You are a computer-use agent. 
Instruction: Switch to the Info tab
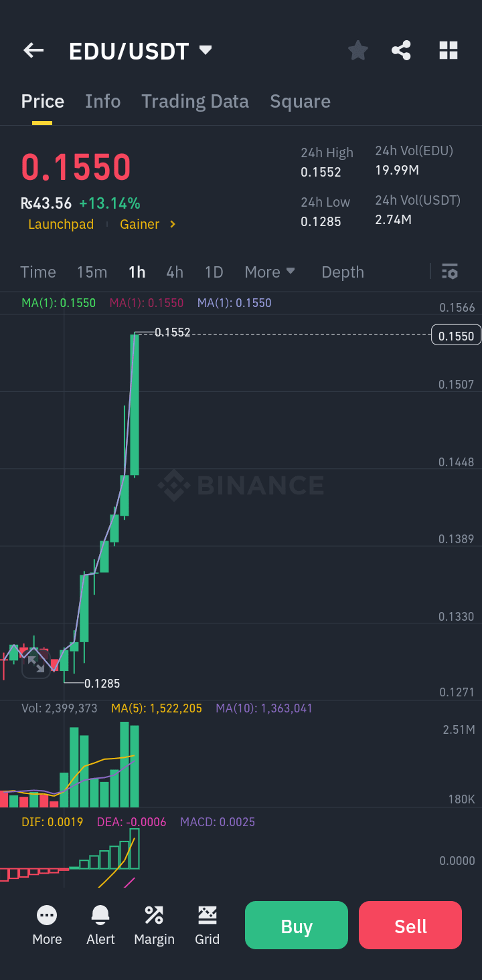[x=102, y=102]
